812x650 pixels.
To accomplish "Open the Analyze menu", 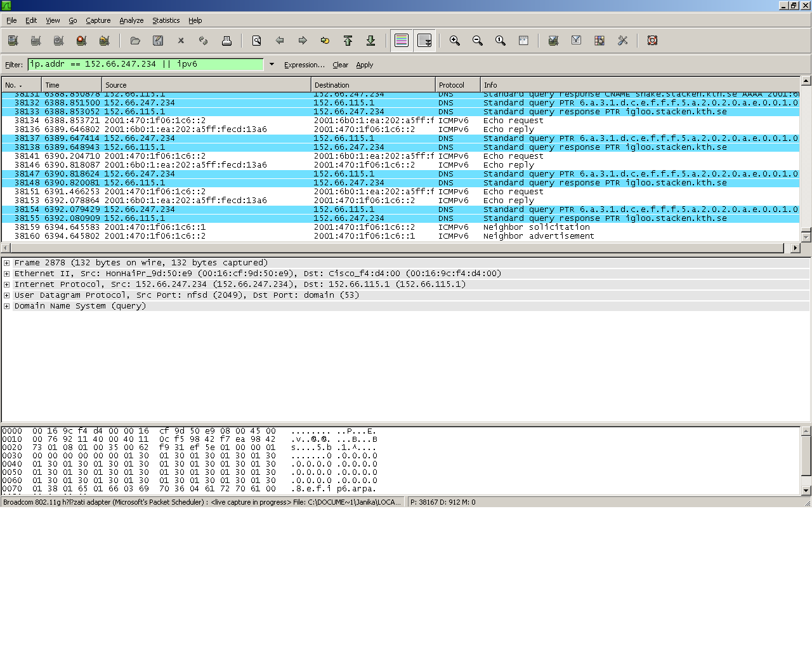I will coord(131,20).
